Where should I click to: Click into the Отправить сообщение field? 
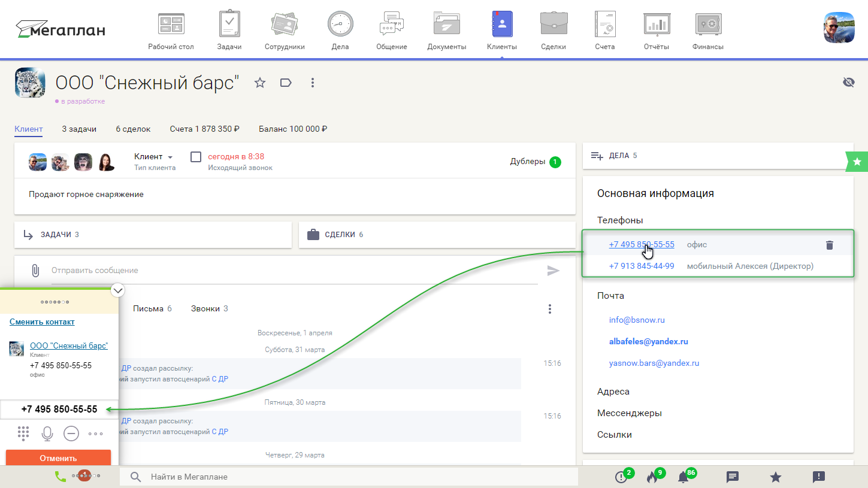pyautogui.click(x=294, y=271)
